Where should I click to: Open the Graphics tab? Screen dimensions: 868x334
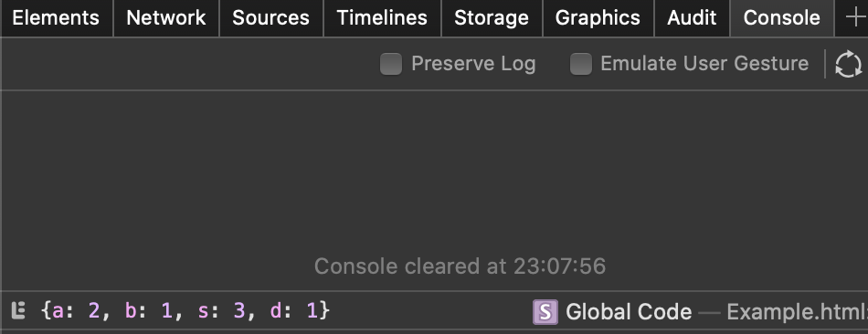pos(598,18)
